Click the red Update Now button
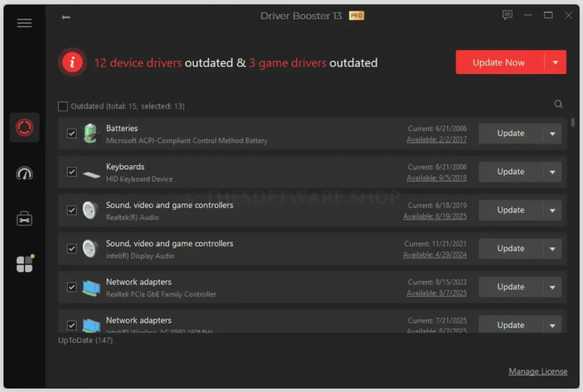Viewport: 583px width, 392px height. pyautogui.click(x=500, y=63)
